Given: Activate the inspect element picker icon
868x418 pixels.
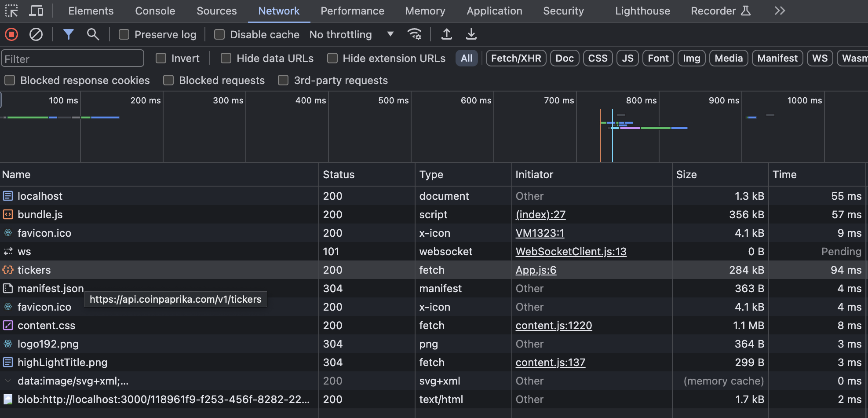Looking at the screenshot, I should (x=11, y=11).
